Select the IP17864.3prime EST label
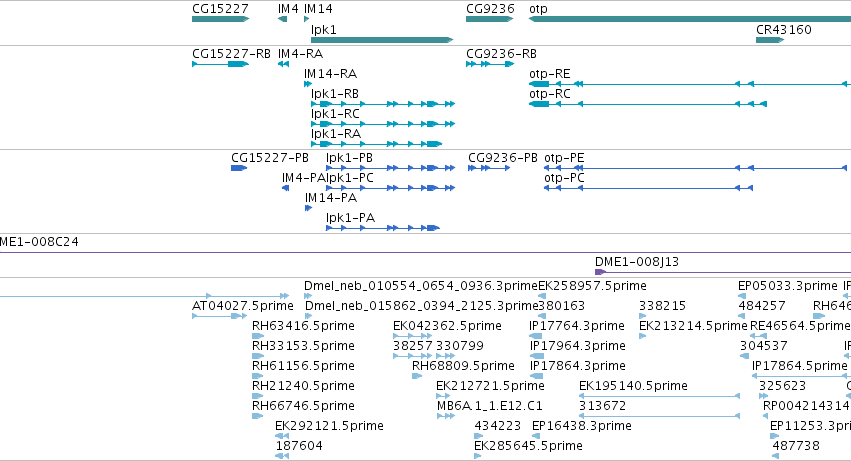 point(577,366)
